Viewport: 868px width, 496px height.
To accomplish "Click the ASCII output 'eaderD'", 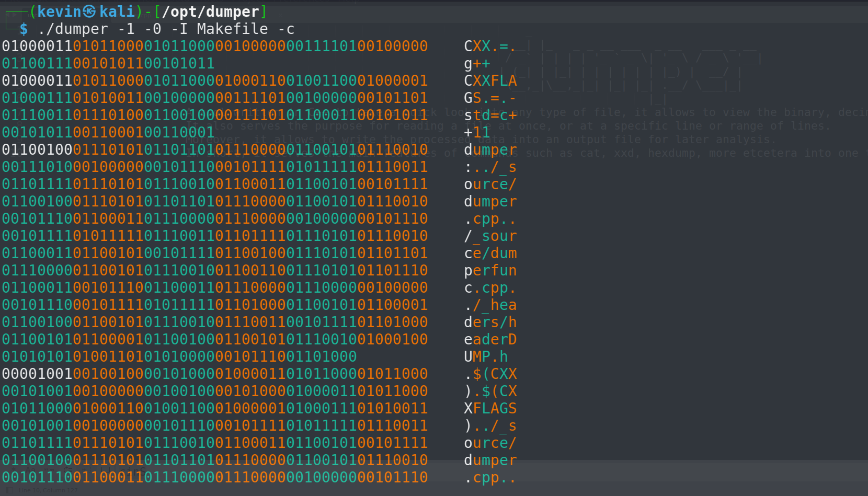I will pos(490,339).
